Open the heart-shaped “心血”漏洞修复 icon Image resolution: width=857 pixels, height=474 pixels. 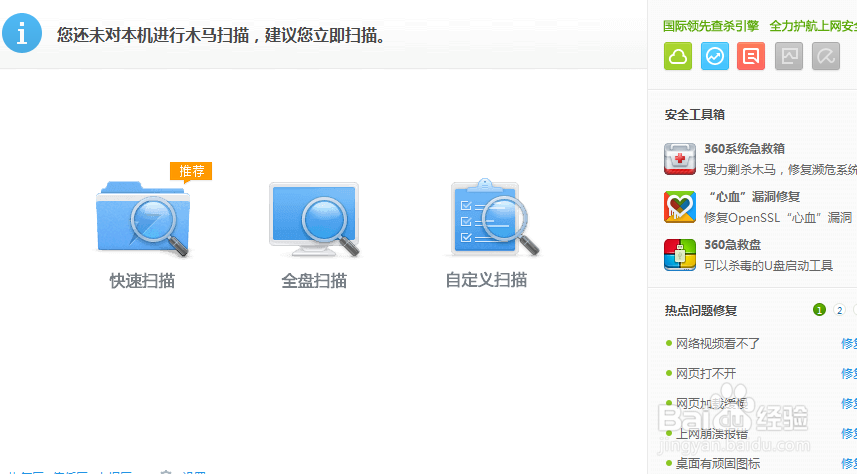point(680,207)
